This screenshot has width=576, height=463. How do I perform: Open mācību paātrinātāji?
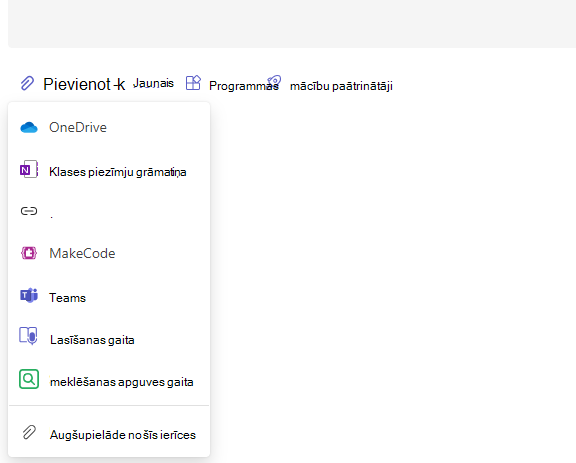pyautogui.click(x=341, y=86)
